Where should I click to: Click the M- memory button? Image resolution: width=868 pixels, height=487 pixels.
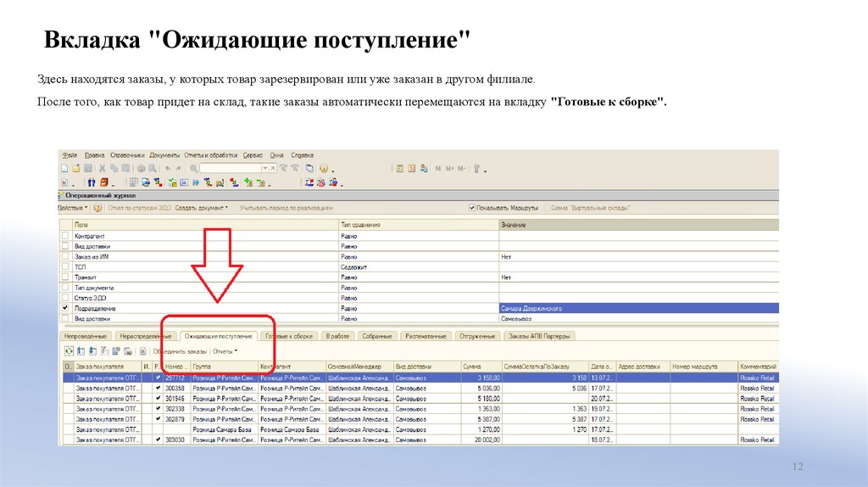coord(462,169)
